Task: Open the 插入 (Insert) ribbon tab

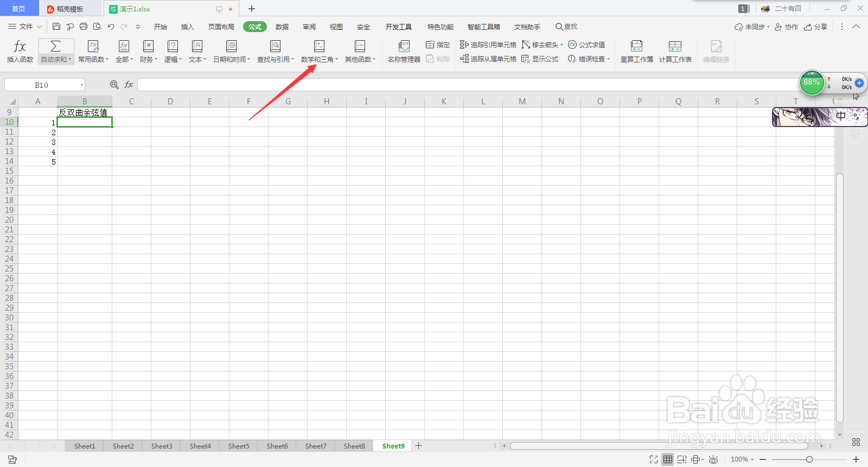Action: click(x=187, y=27)
